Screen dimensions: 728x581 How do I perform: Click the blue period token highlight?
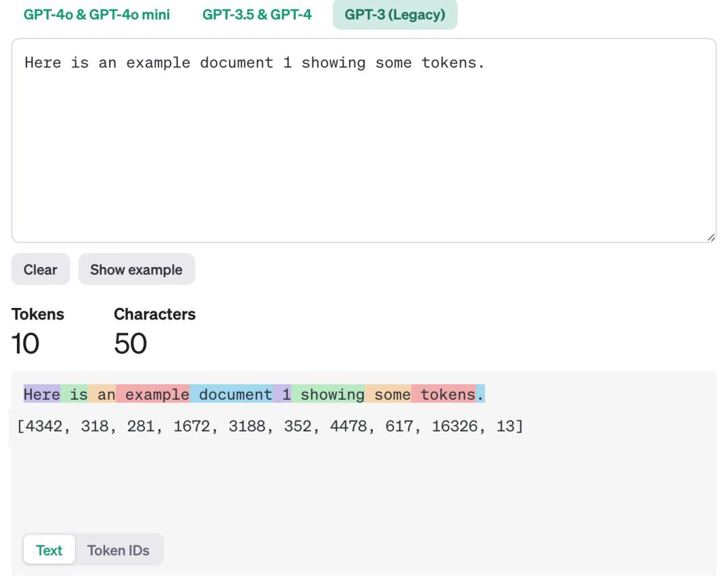click(x=481, y=394)
